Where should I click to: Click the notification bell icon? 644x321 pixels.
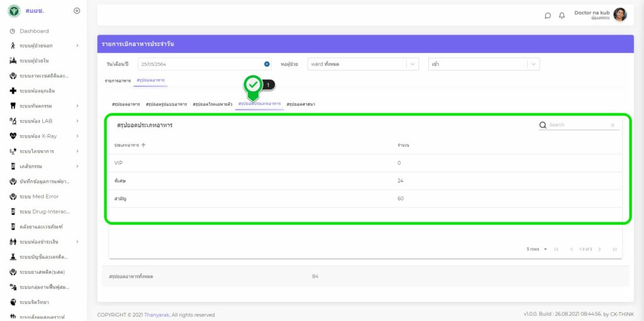point(562,16)
